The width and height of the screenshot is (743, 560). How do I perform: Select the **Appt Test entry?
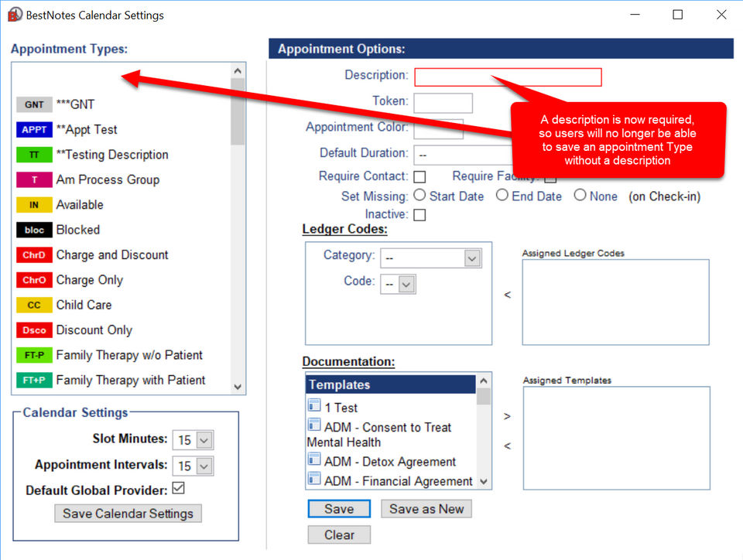[x=87, y=130]
